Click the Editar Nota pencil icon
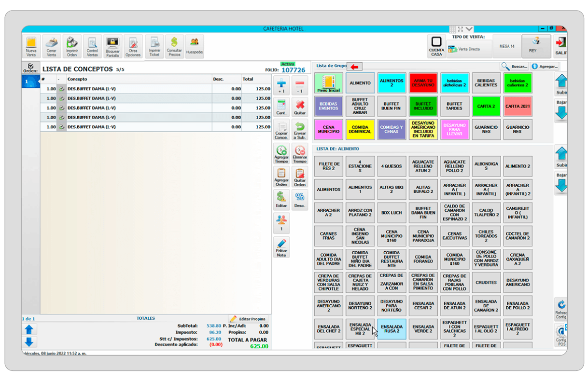 tap(281, 247)
